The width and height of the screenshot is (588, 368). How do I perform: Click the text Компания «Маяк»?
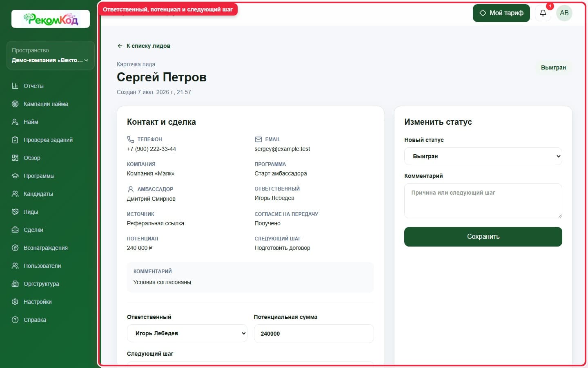[x=151, y=173]
